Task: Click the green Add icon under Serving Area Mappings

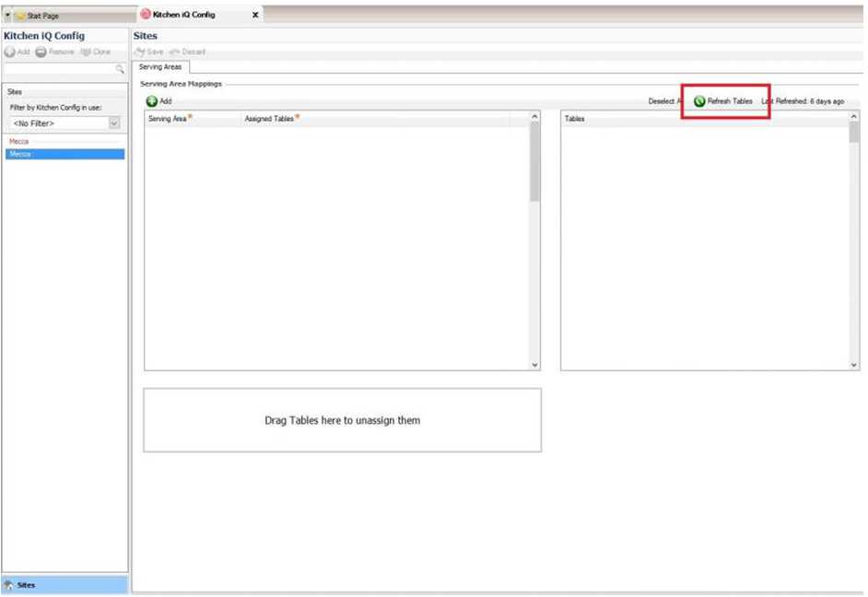Action: 151,101
